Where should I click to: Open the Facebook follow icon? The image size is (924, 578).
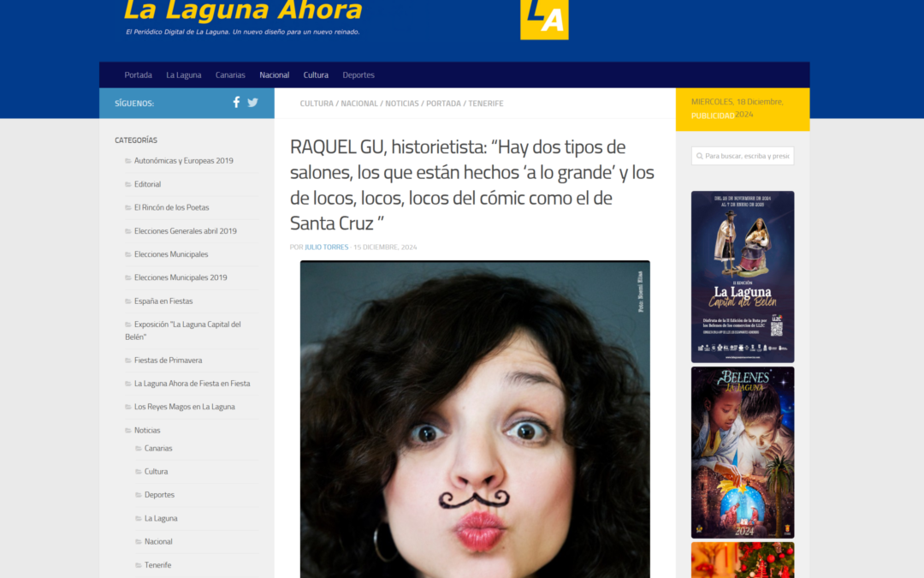click(236, 102)
